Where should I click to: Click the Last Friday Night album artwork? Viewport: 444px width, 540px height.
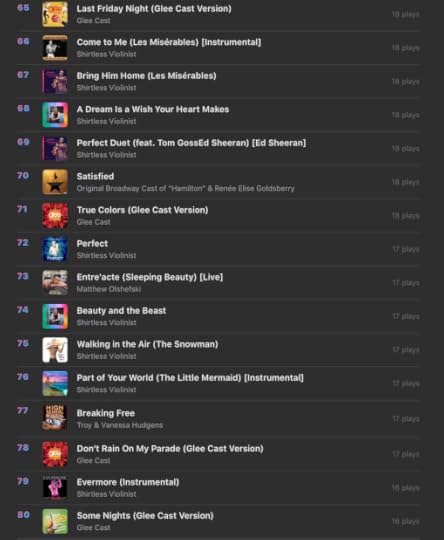point(55,14)
